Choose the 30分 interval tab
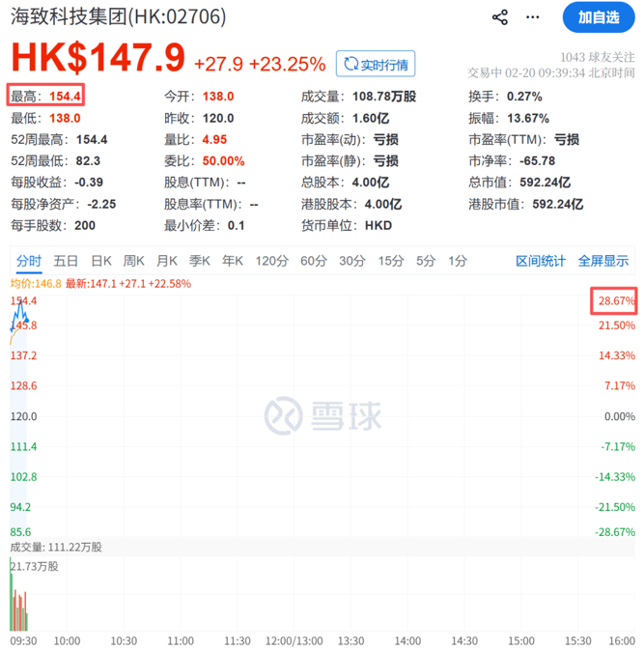The width and height of the screenshot is (644, 651). [x=352, y=260]
